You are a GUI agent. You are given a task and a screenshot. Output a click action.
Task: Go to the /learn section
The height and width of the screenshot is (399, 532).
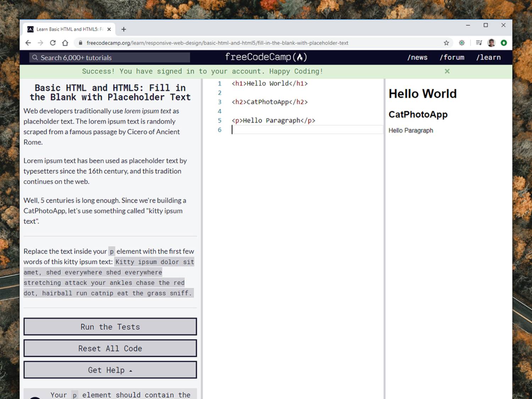click(488, 57)
